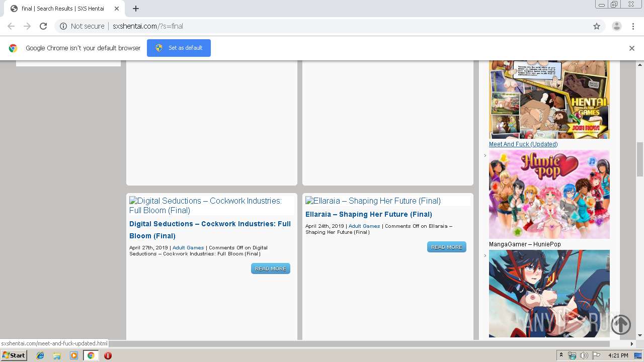Click the scroll-to-top arrow button
644x362 pixels.
click(621, 324)
